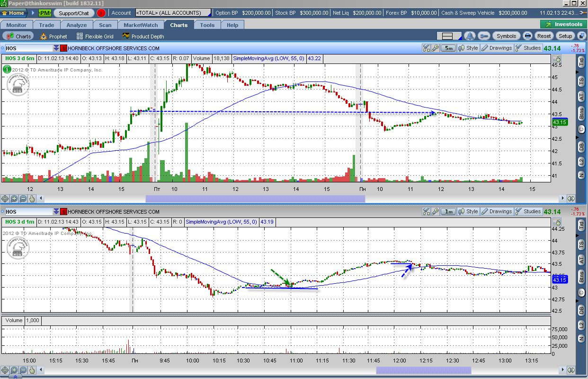Open the chart grid layout selector
Viewport: 588px width, 379px height.
[448, 36]
